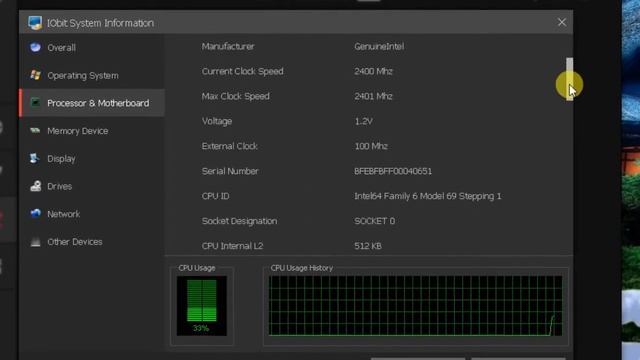Open the Overall section
Screen dimensions: 640x360
92,48
